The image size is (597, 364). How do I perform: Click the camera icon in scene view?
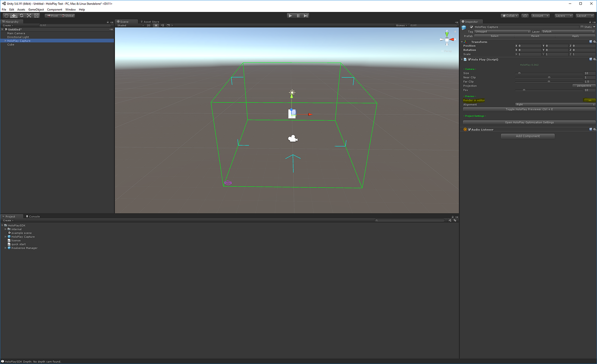tap(293, 139)
